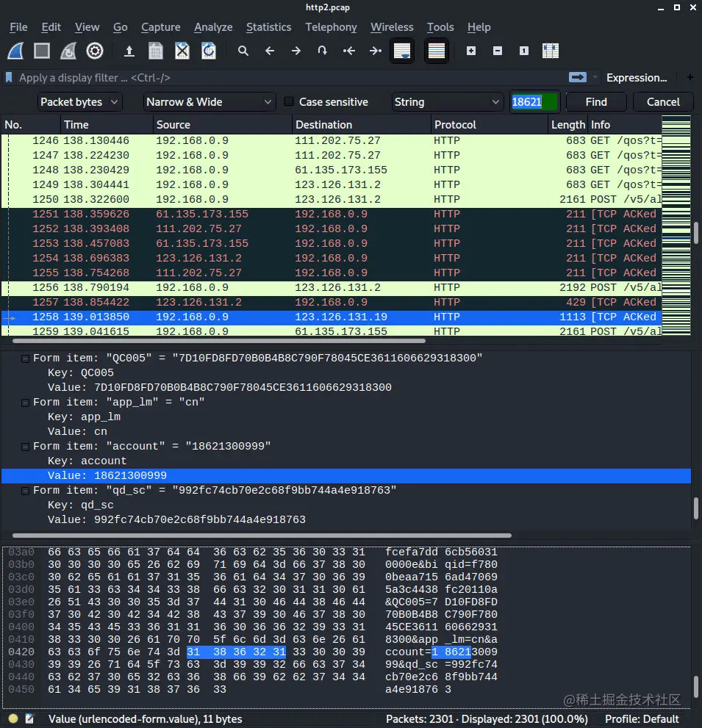
Task: Click the packet list vertical scrollbar thumb
Action: click(x=696, y=233)
